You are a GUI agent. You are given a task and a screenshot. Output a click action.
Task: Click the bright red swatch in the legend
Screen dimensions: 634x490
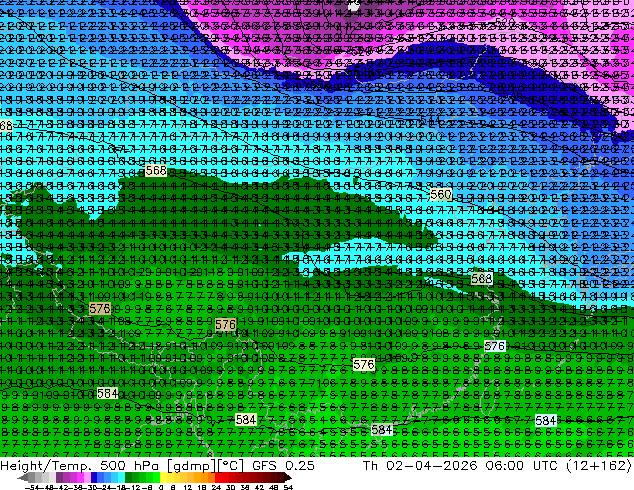click(218, 477)
